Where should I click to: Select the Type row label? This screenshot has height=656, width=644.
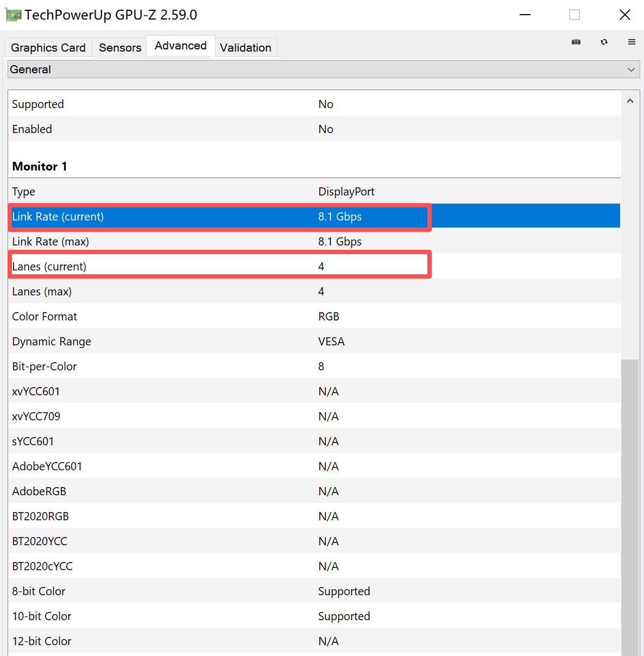[23, 192]
